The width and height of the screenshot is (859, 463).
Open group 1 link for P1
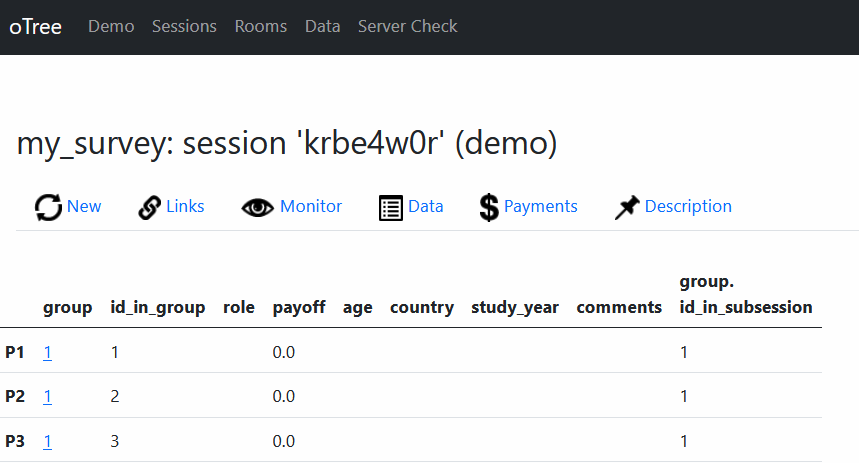47,352
